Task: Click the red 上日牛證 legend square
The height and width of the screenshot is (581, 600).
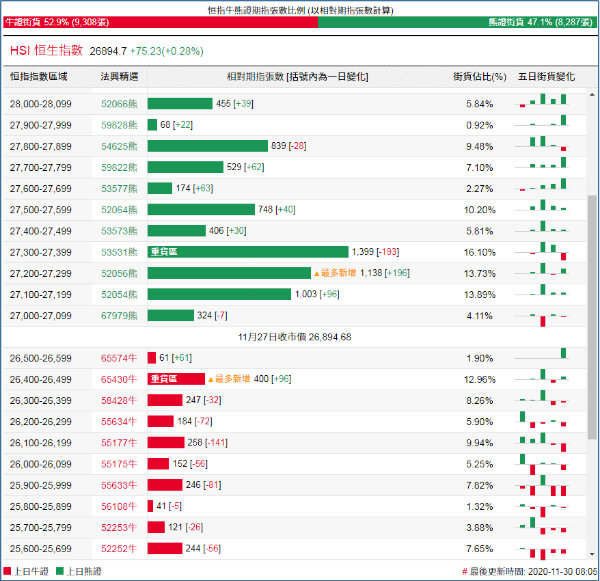Action: tap(7, 571)
